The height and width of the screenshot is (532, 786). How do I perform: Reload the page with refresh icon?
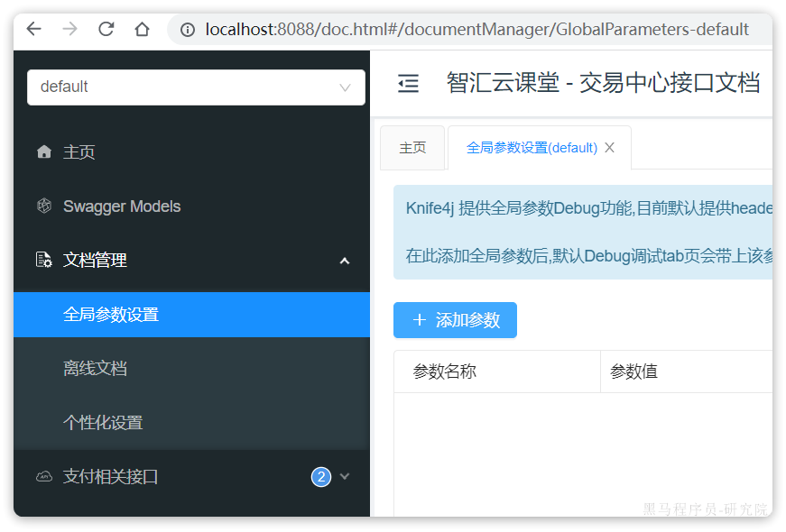[x=106, y=29]
